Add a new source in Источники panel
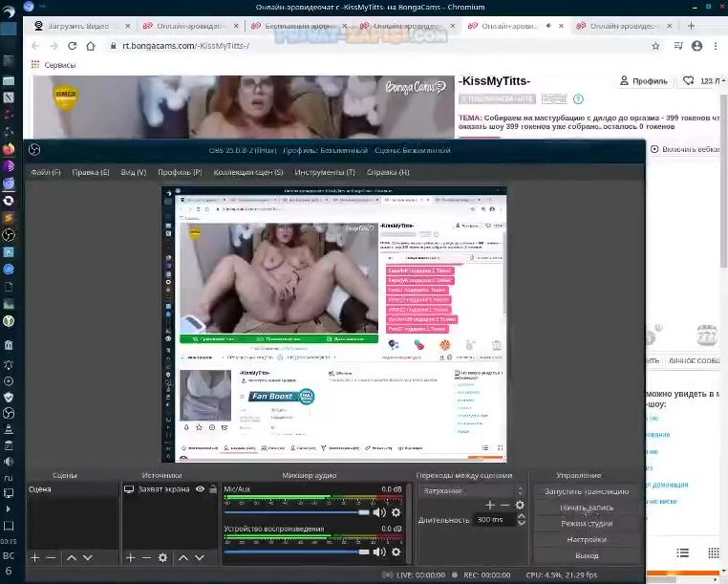 click(130, 557)
